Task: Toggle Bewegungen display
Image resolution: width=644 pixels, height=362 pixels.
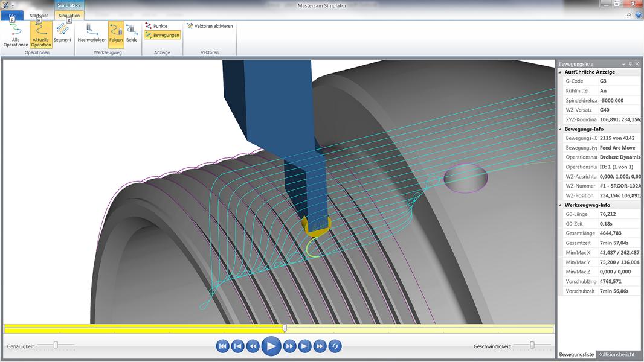Action: pyautogui.click(x=163, y=35)
